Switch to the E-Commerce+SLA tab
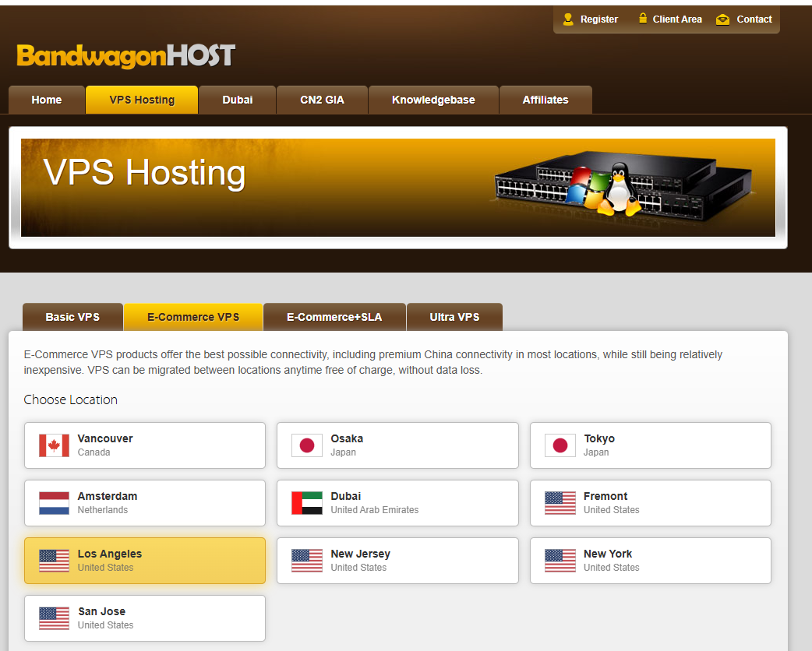This screenshot has height=651, width=812. (334, 317)
